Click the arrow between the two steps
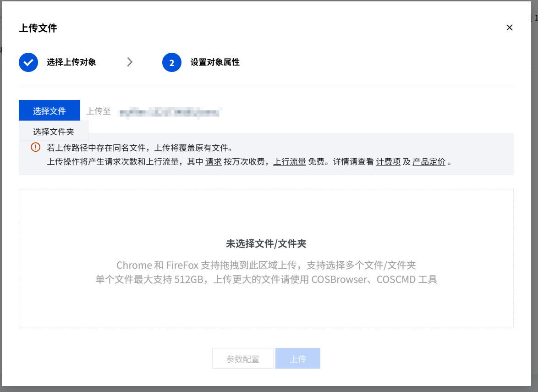The image size is (538, 392). pos(131,62)
